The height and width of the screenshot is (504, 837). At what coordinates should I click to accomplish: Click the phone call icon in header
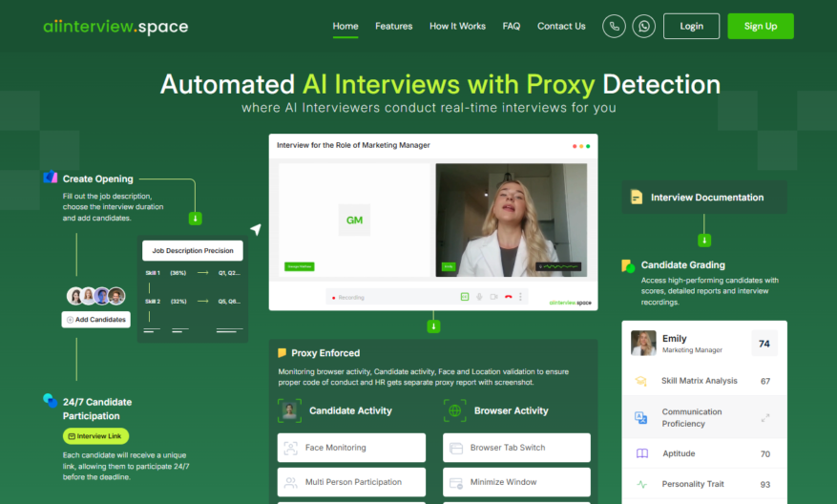point(614,26)
